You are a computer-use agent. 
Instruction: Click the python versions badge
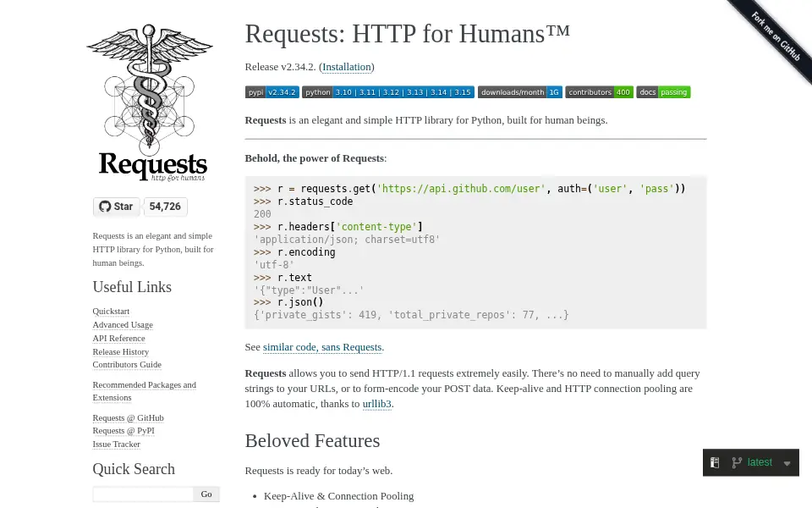point(388,92)
